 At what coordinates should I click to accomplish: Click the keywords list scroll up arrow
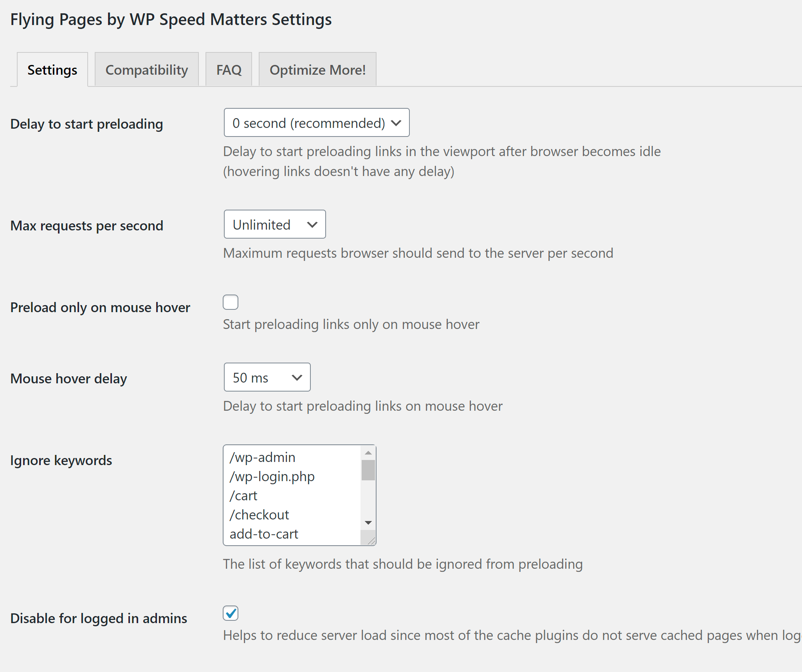point(368,453)
